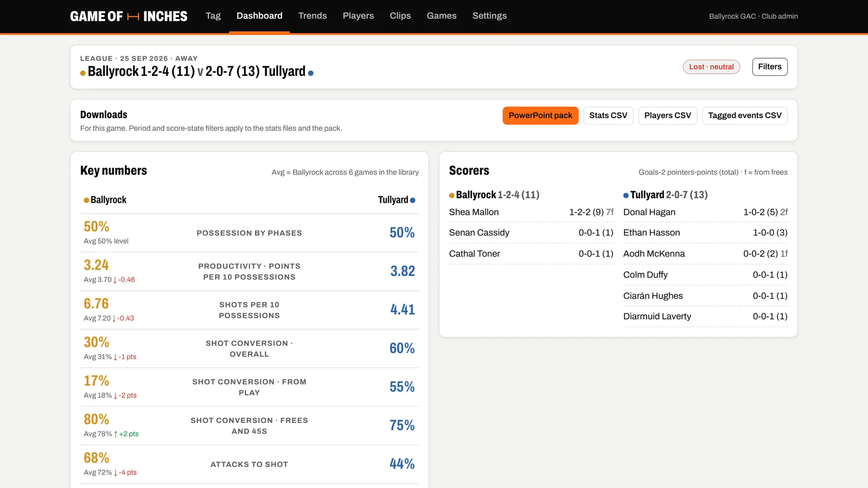
Task: Go to the Players tab
Action: 358,16
